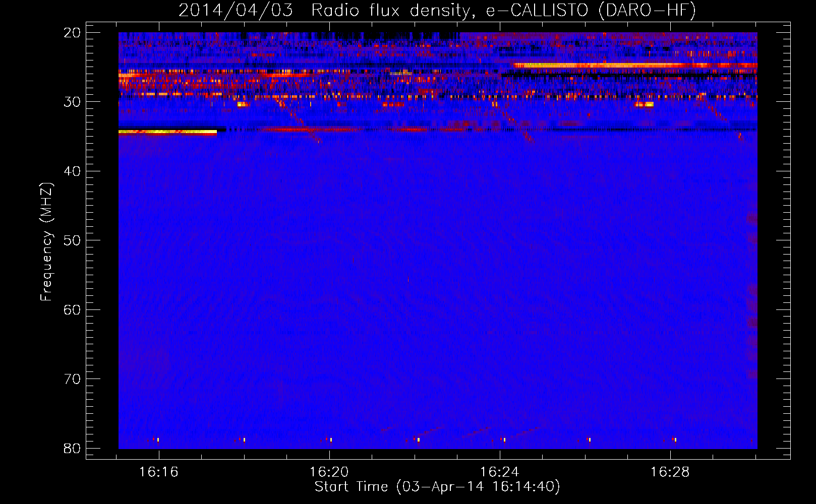Click the time tick label '16:16'
Image resolution: width=816 pixels, height=504 pixels.
tap(159, 472)
